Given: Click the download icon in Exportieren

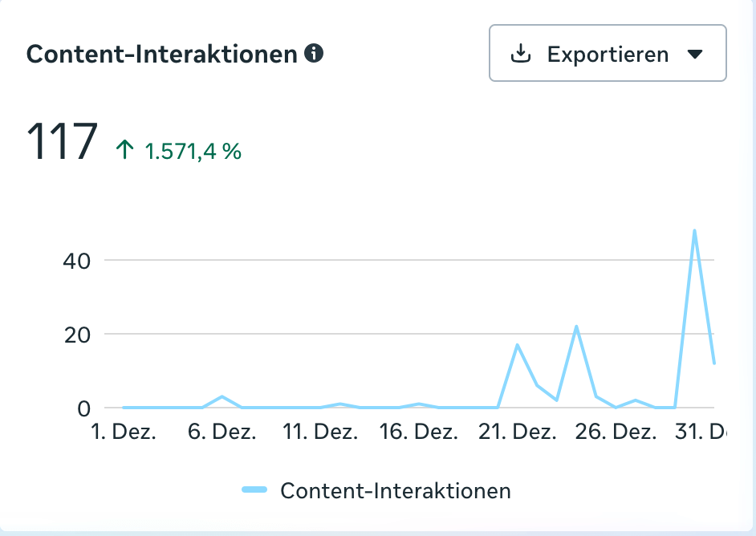Looking at the screenshot, I should [x=522, y=54].
